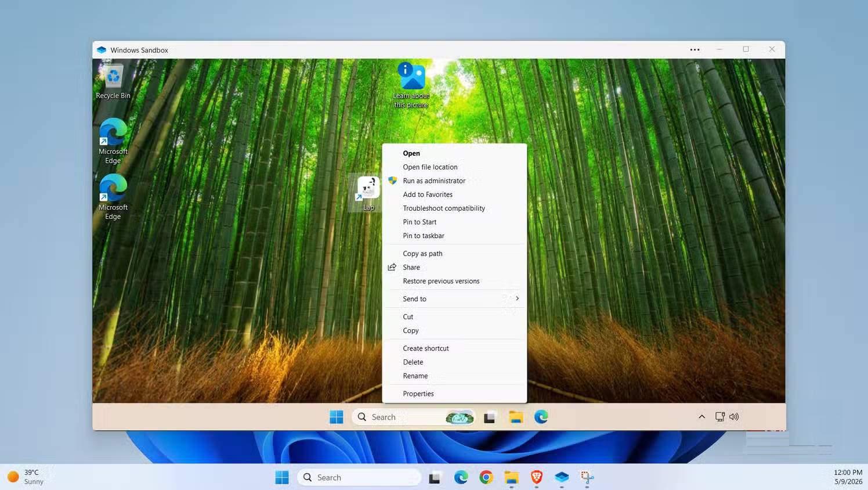Switch to Windows Sandbox on the host taskbar

562,477
